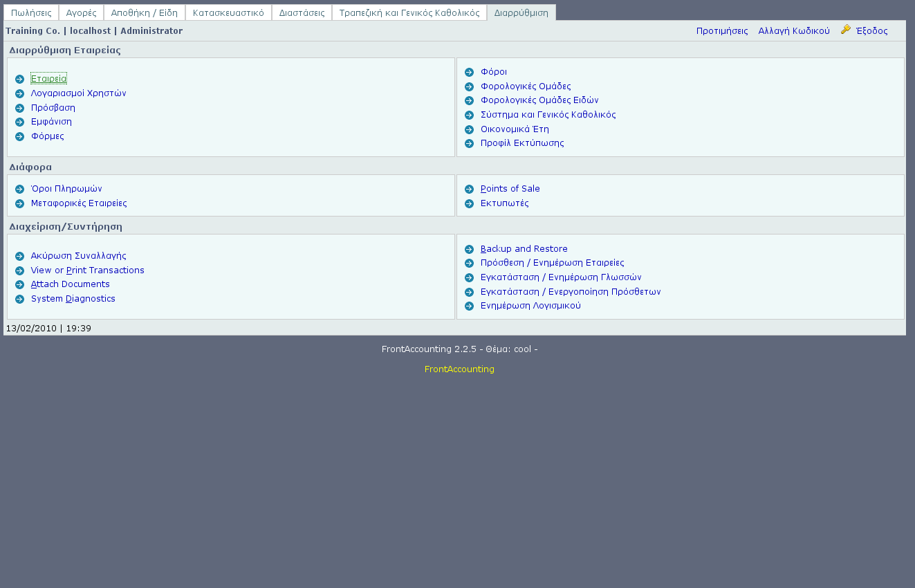This screenshot has width=915, height=588.
Task: Click arrow icon beside System Diagnostics
Action: pyautogui.click(x=19, y=299)
